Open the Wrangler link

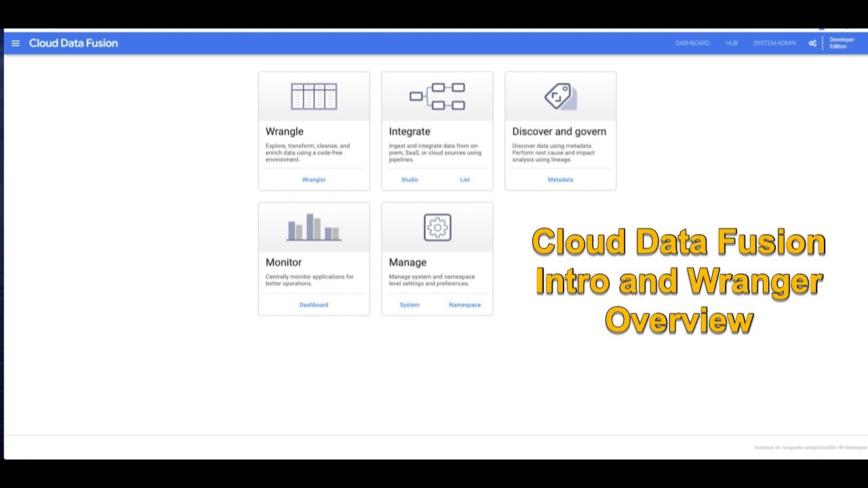tap(314, 180)
